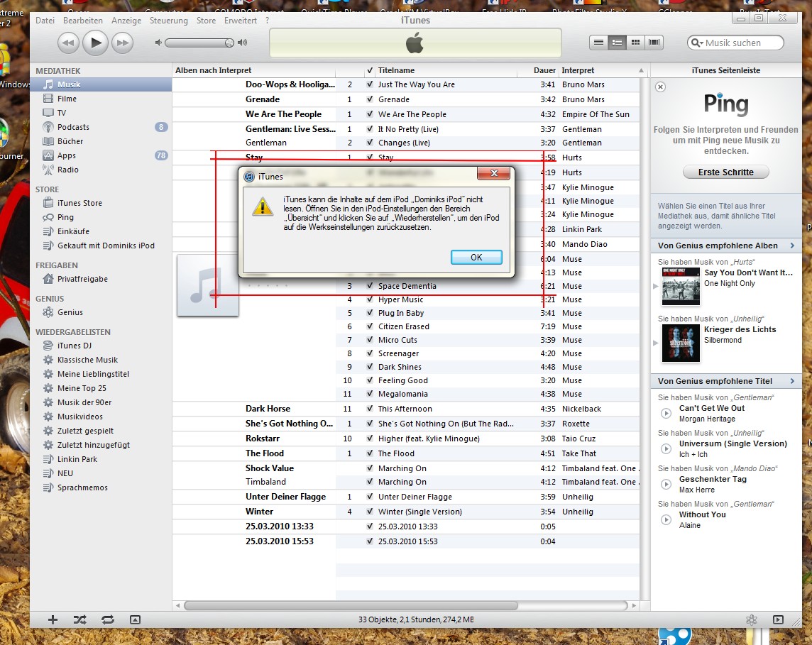Viewport: 812px width, 645px height.
Task: Adjust the volume slider knob
Action: click(229, 43)
